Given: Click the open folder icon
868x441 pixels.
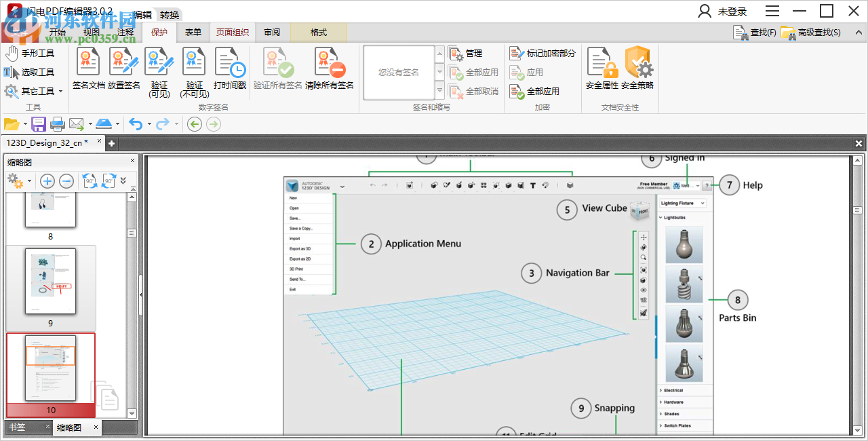Looking at the screenshot, I should click(x=12, y=123).
